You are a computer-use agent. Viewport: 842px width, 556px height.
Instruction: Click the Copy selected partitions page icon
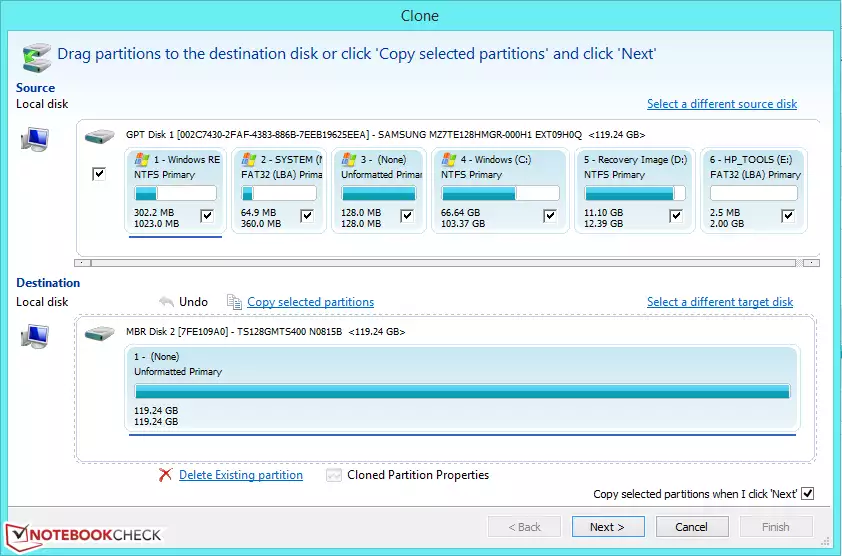[x=234, y=302]
